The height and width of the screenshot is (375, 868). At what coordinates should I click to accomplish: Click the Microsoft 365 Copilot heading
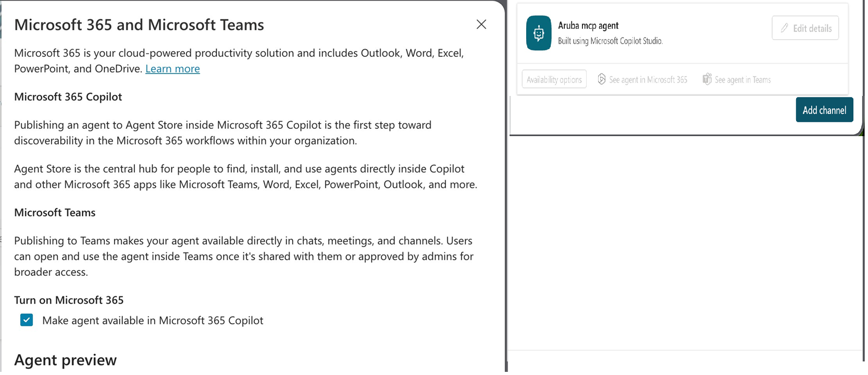tap(68, 97)
